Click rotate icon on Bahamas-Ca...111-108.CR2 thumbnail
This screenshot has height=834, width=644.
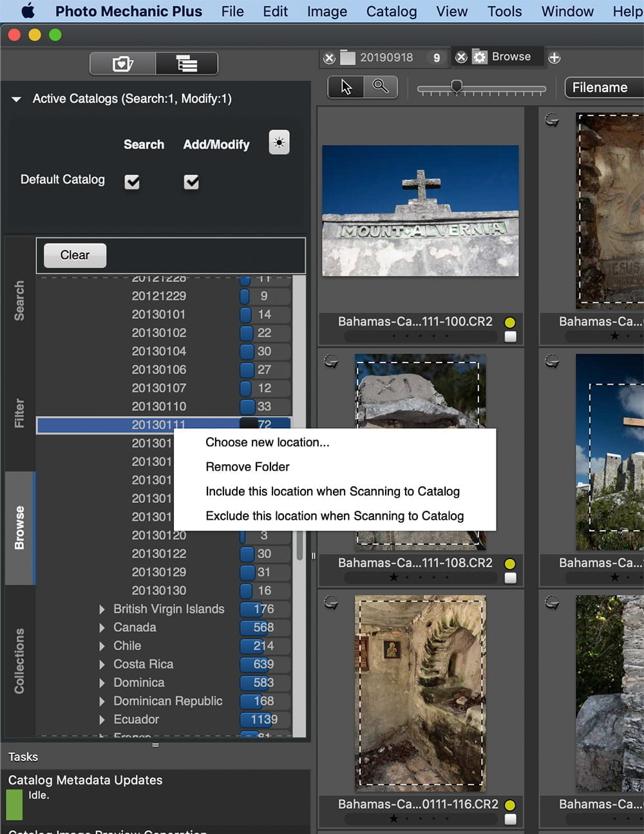tap(331, 361)
